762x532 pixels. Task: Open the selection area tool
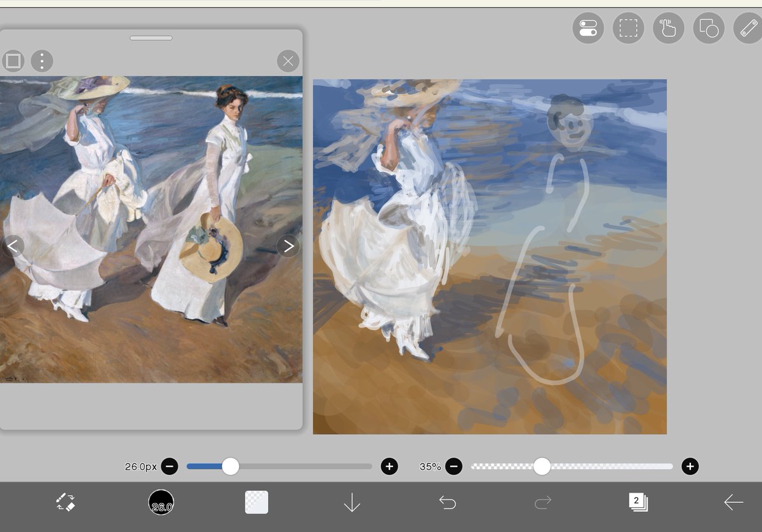(629, 29)
